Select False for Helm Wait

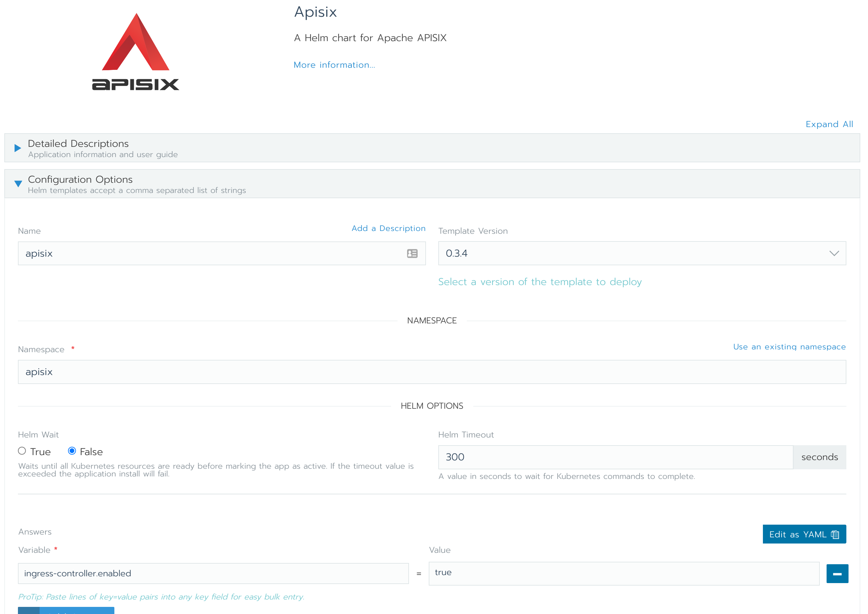click(72, 451)
